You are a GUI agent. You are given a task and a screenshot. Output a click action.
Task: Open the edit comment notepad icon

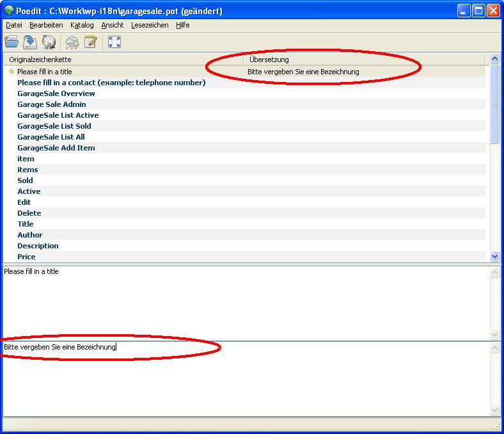tap(91, 42)
